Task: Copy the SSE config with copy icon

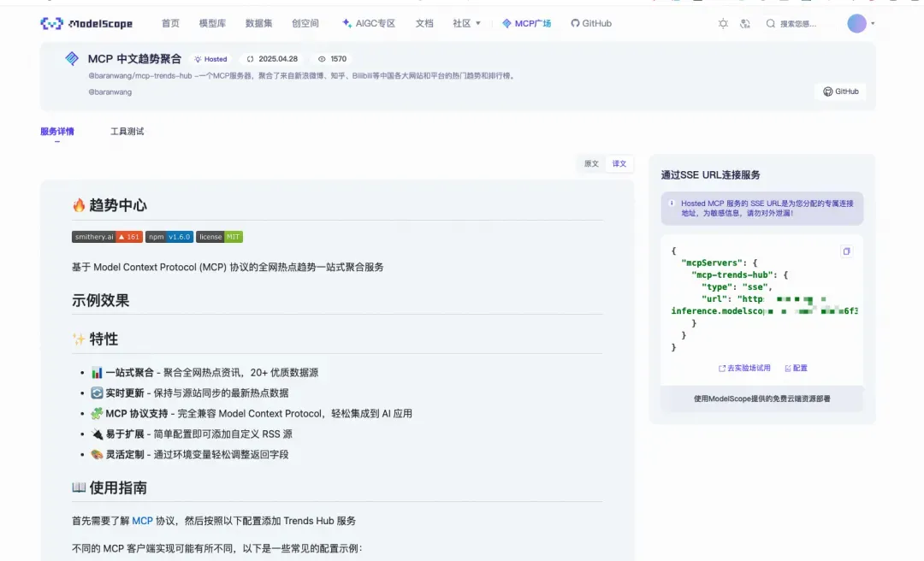Action: (x=846, y=251)
